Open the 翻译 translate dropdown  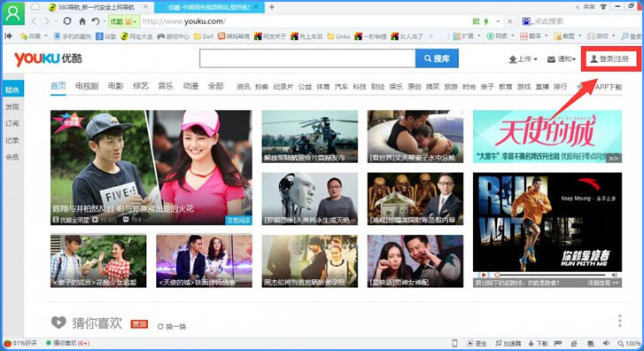point(534,36)
